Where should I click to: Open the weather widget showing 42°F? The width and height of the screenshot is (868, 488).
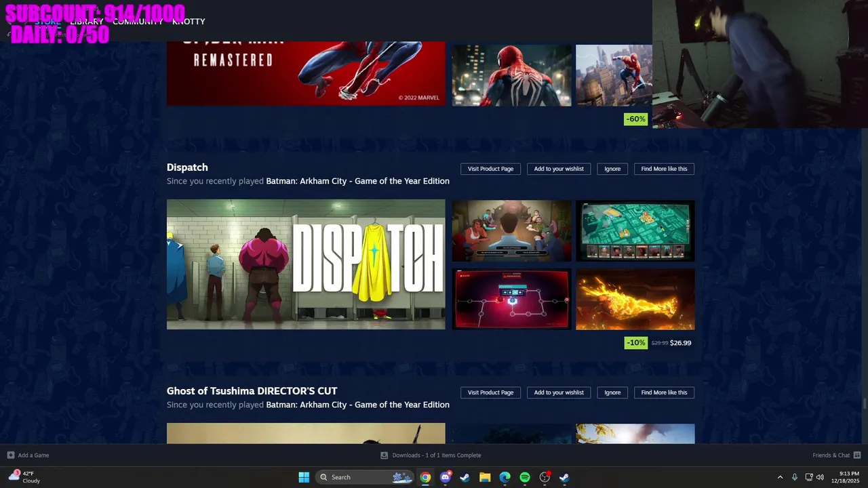point(24,477)
